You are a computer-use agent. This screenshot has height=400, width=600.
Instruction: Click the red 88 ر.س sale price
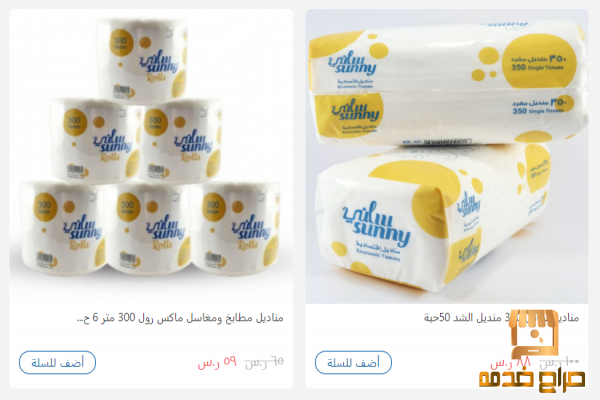[x=511, y=362]
